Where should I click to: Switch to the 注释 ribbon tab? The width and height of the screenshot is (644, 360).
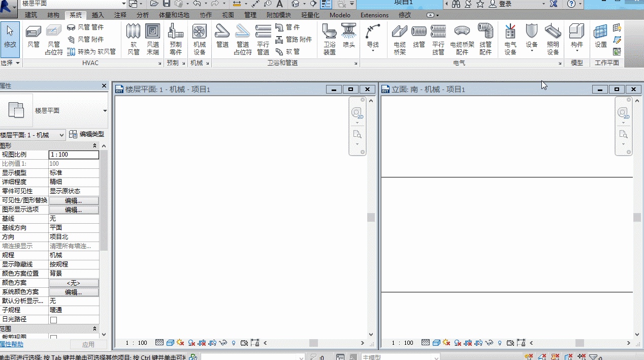(120, 15)
